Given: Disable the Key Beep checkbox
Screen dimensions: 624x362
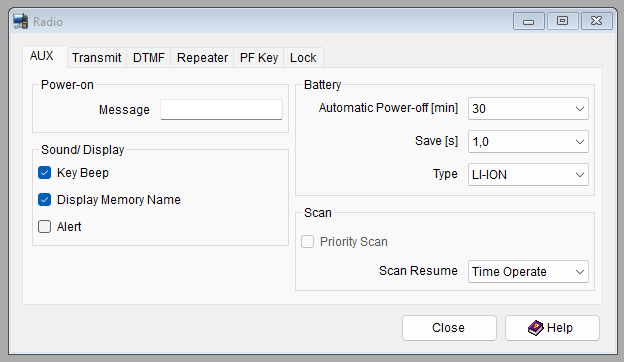Looking at the screenshot, I should pyautogui.click(x=45, y=173).
